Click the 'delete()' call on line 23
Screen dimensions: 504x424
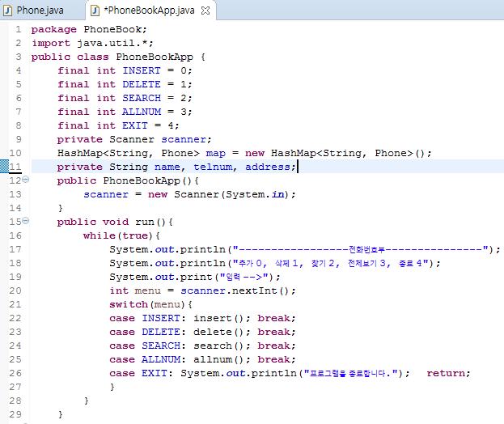coord(218,332)
